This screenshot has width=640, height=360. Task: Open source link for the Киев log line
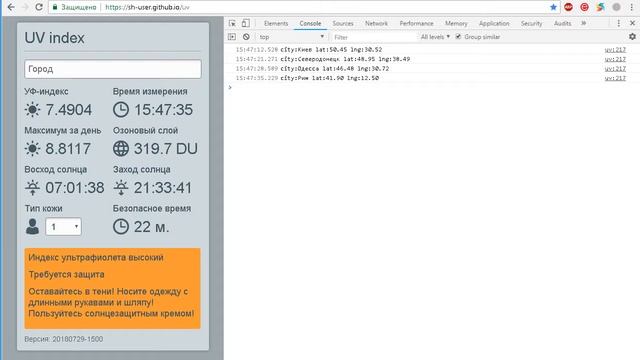[x=615, y=49]
